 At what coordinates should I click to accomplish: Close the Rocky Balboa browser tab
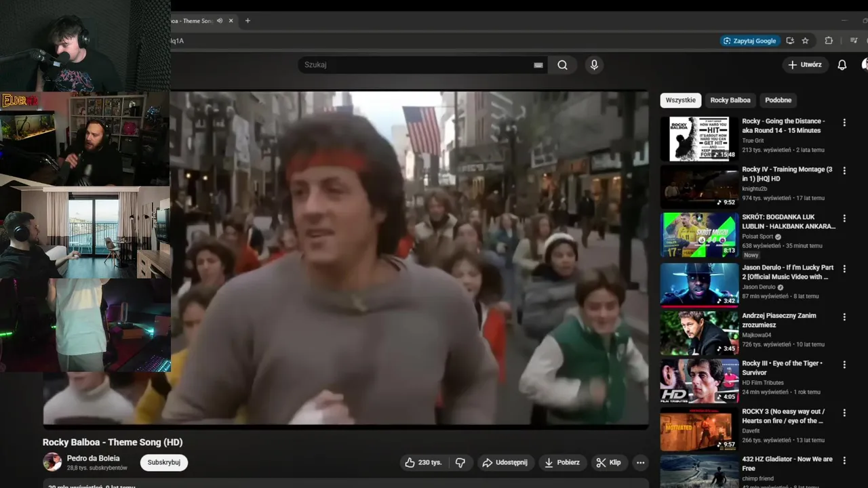click(x=231, y=21)
